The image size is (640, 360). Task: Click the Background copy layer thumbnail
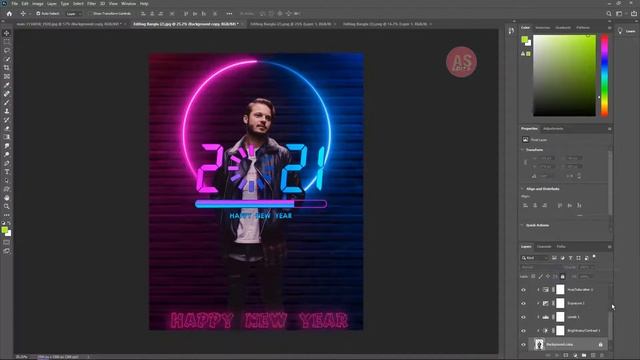pos(539,344)
